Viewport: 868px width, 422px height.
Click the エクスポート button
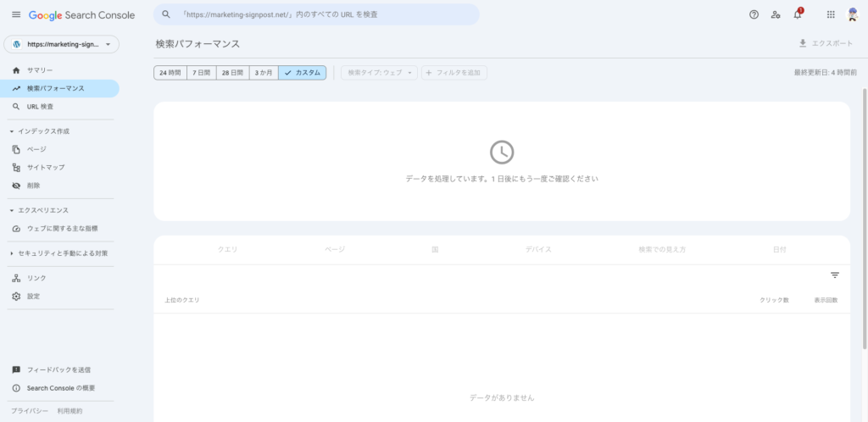pyautogui.click(x=825, y=43)
